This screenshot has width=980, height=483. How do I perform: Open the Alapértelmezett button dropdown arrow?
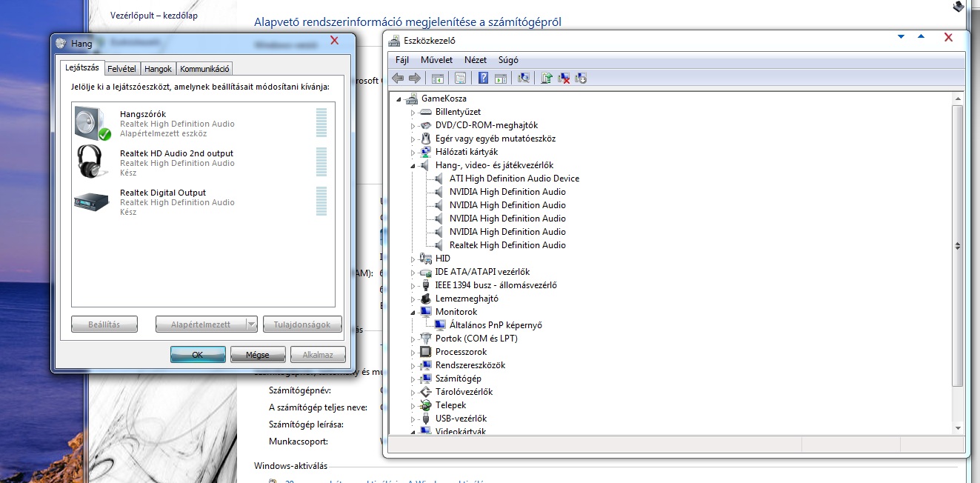coord(250,324)
